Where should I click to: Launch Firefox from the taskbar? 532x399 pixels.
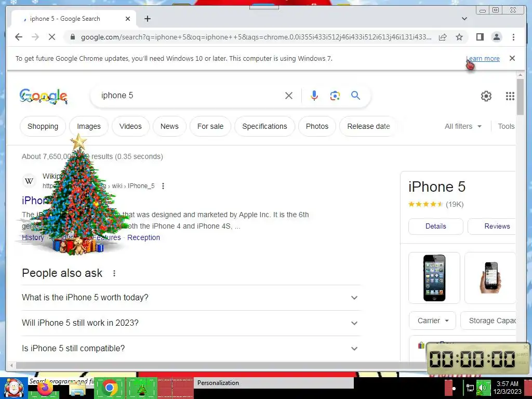44,388
